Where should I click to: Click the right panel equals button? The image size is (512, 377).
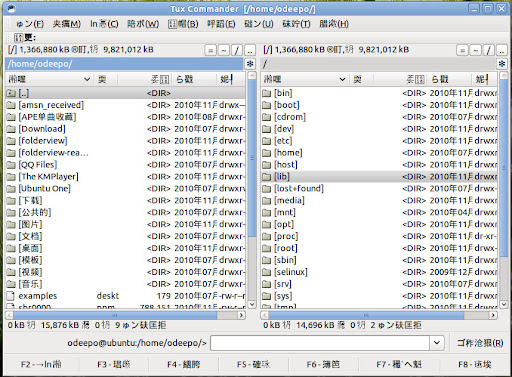pos(462,50)
